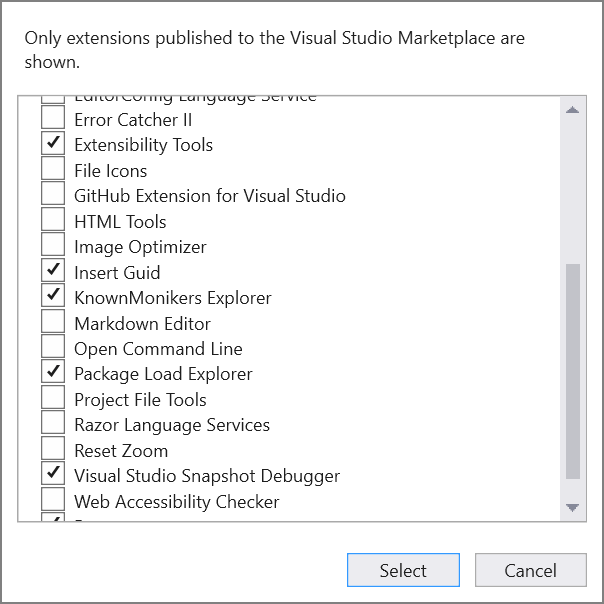
Task: Select the 'Markdown Editor' label
Action: pyautogui.click(x=143, y=324)
